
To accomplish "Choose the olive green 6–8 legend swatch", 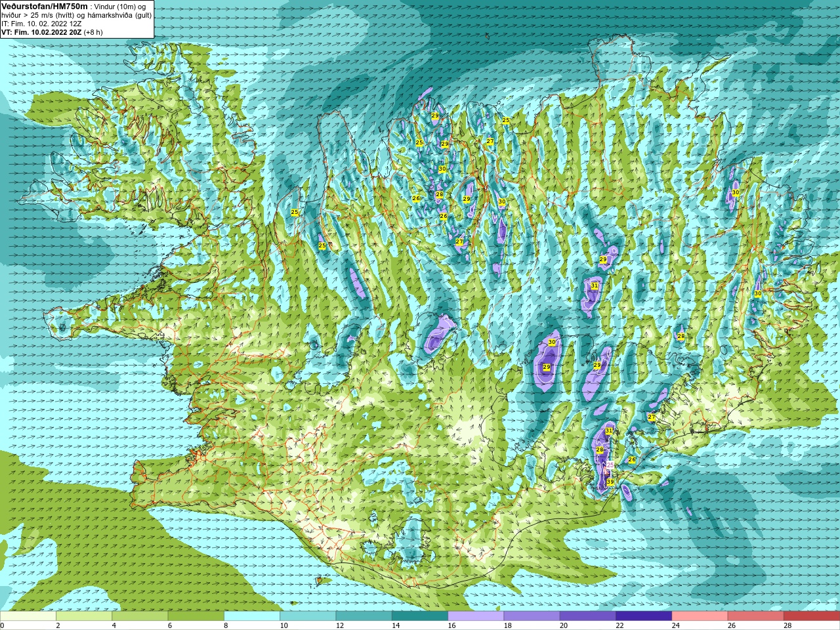I will click(x=196, y=616).
